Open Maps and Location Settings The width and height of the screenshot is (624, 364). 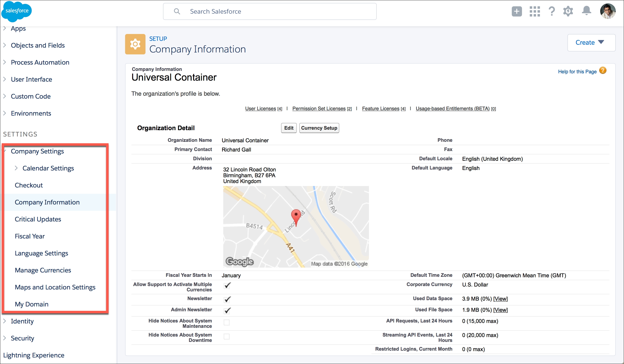[55, 287]
